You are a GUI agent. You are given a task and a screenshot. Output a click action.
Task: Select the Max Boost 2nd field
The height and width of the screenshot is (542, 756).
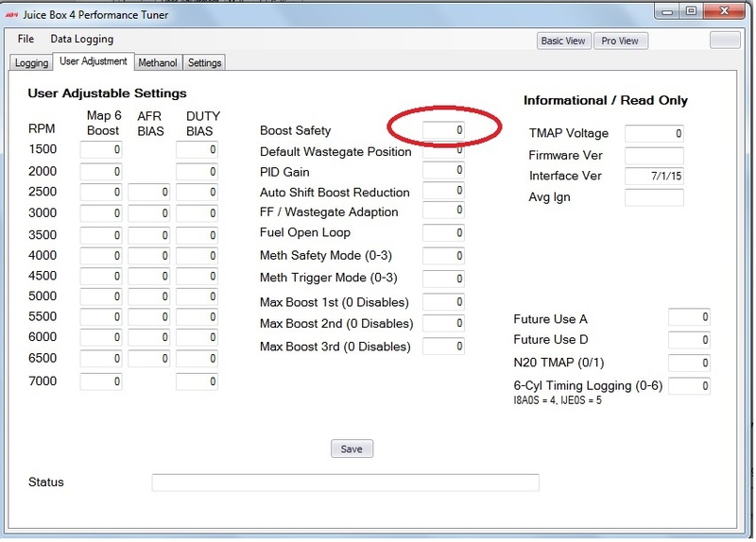443,323
